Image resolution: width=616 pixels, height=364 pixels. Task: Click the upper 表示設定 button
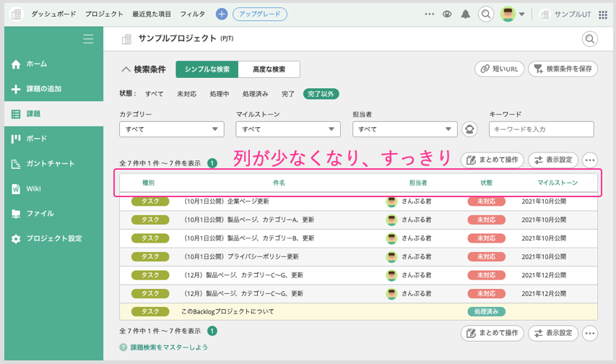click(x=553, y=160)
